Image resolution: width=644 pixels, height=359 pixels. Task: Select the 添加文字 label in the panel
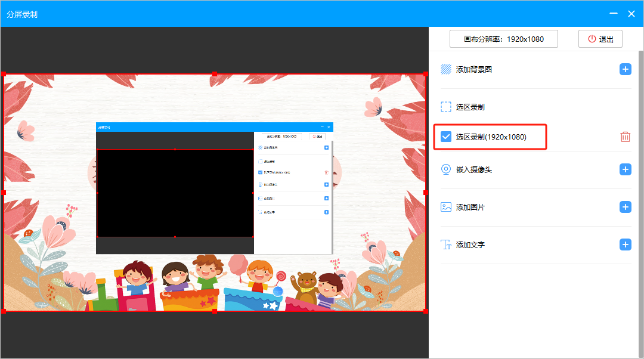coord(470,245)
